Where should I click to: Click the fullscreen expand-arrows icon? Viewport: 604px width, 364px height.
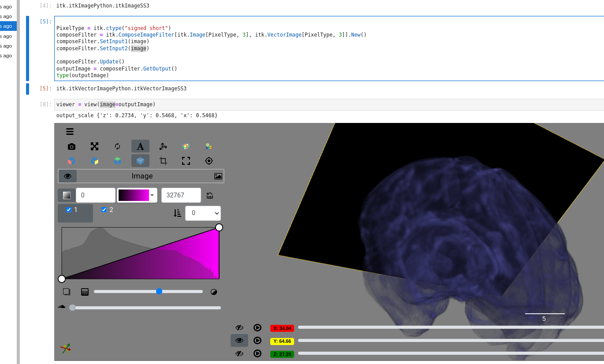[186, 161]
